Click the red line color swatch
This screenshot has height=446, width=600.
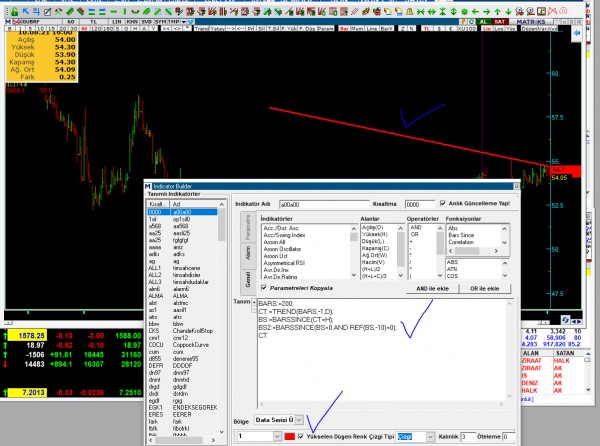(x=290, y=436)
